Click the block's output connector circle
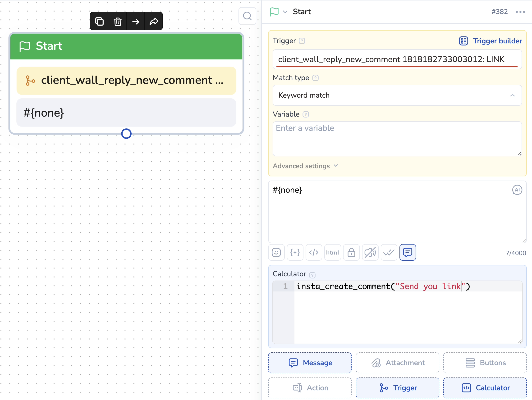Viewport: 532px width, 400px height. pos(126,134)
